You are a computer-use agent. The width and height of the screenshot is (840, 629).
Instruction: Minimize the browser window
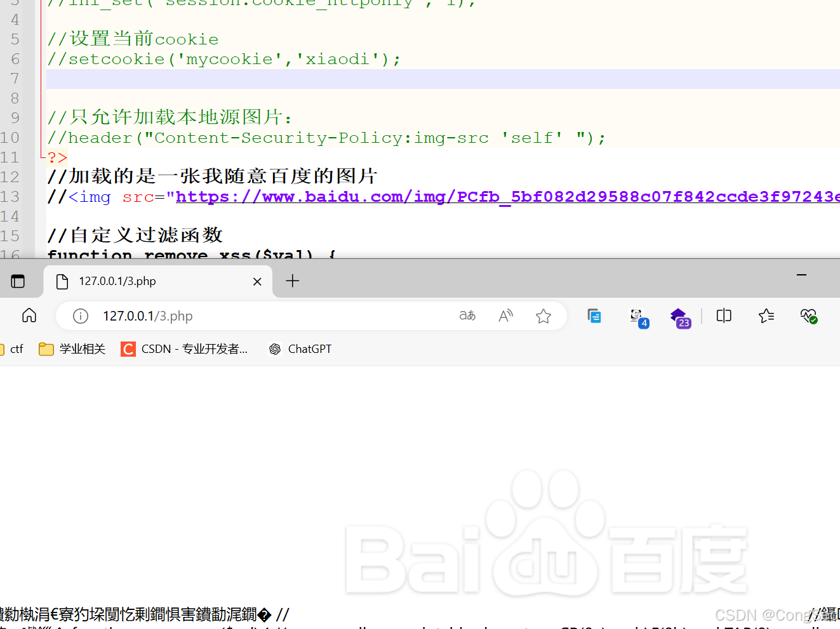[801, 275]
